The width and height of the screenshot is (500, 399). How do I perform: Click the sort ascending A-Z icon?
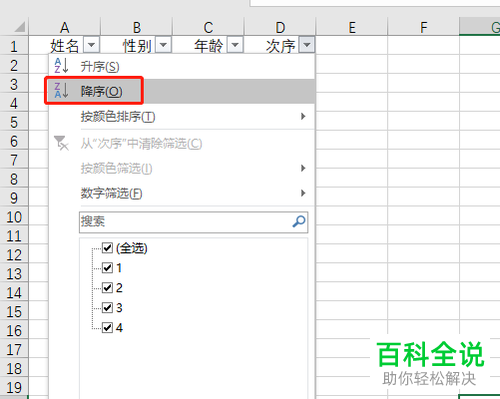click(x=61, y=66)
